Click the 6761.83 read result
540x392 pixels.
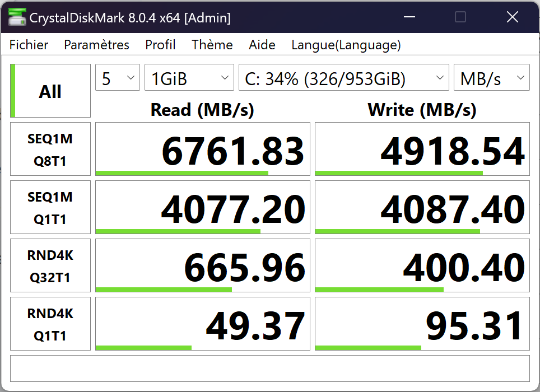point(203,149)
